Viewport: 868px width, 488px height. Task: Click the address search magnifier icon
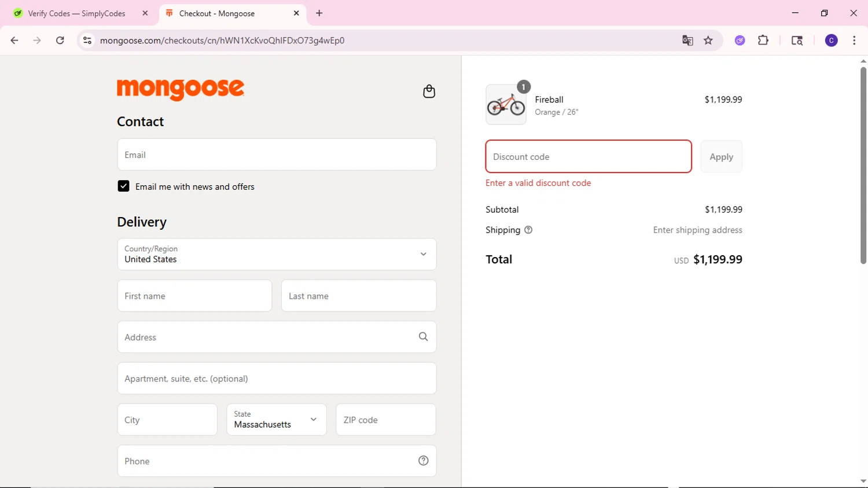pos(423,337)
